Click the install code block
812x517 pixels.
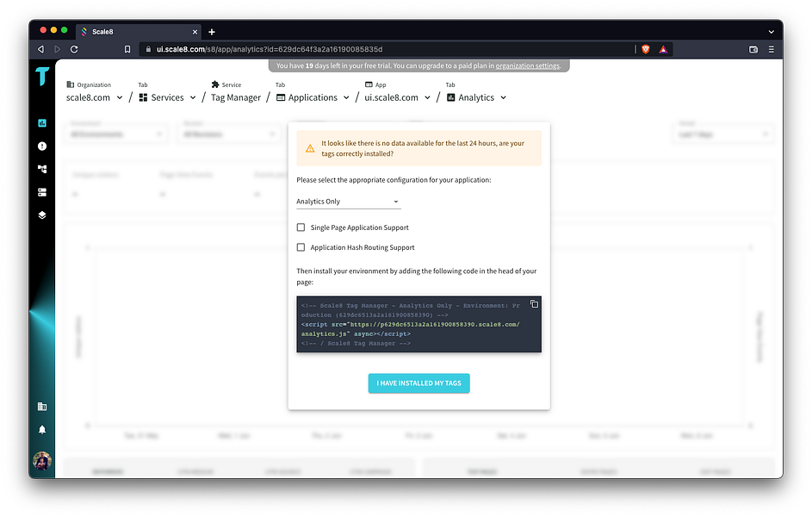[419, 324]
